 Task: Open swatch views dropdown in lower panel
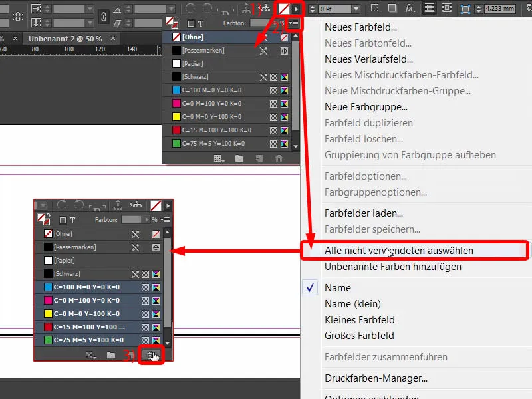[90, 355]
